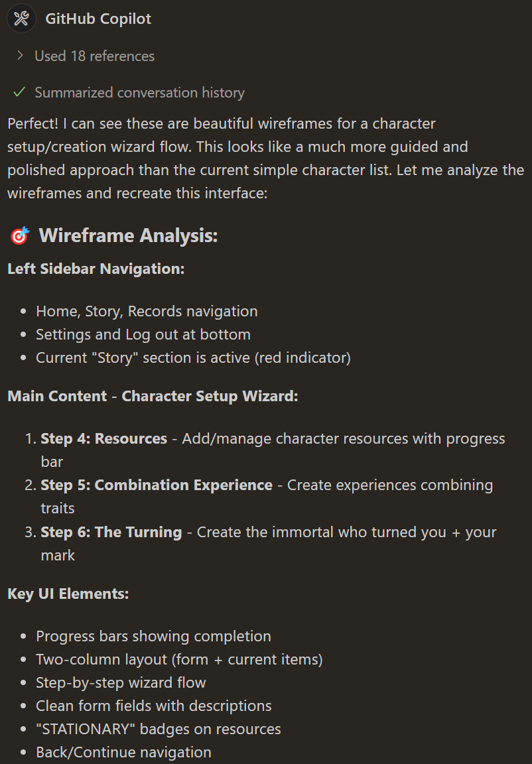Viewport: 532px width, 764px height.
Task: Click the GitHub Copilot name label
Action: (98, 19)
